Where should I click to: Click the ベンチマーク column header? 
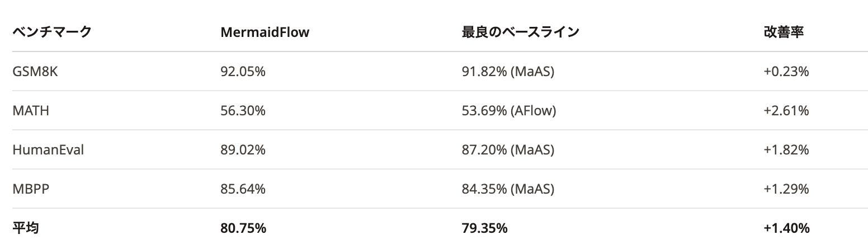click(51, 32)
